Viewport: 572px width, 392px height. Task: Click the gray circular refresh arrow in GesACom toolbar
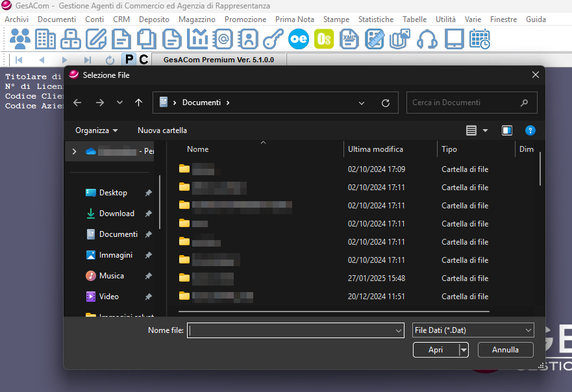point(110,60)
